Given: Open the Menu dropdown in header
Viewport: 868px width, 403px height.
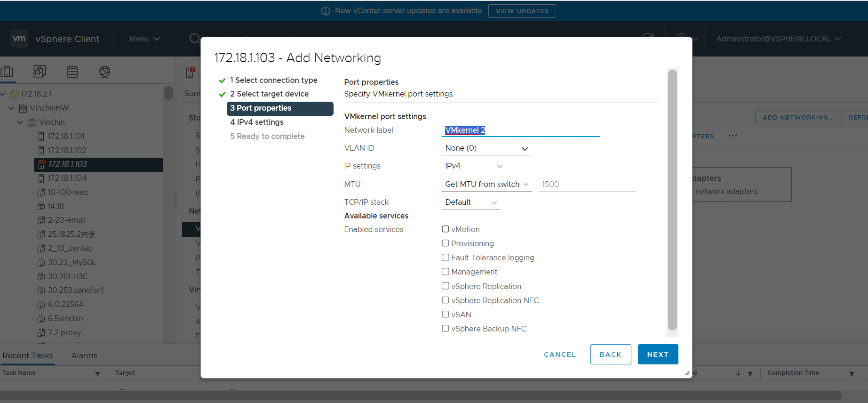Looking at the screenshot, I should [145, 39].
